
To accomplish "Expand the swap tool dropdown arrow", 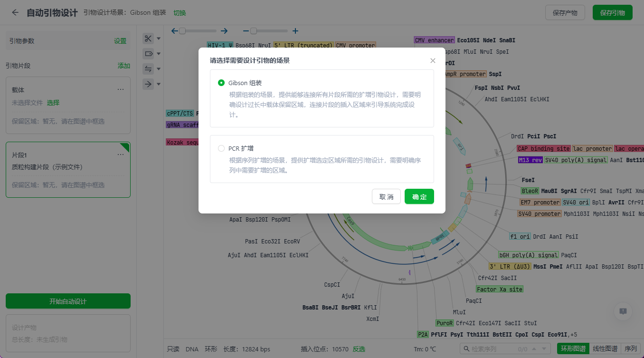I will [159, 69].
